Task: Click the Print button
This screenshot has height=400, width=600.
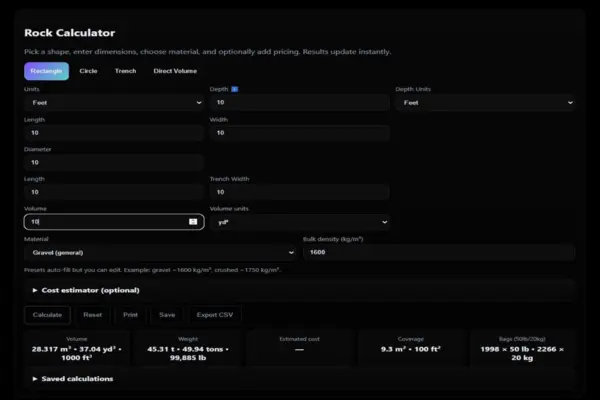Action: pyautogui.click(x=130, y=315)
